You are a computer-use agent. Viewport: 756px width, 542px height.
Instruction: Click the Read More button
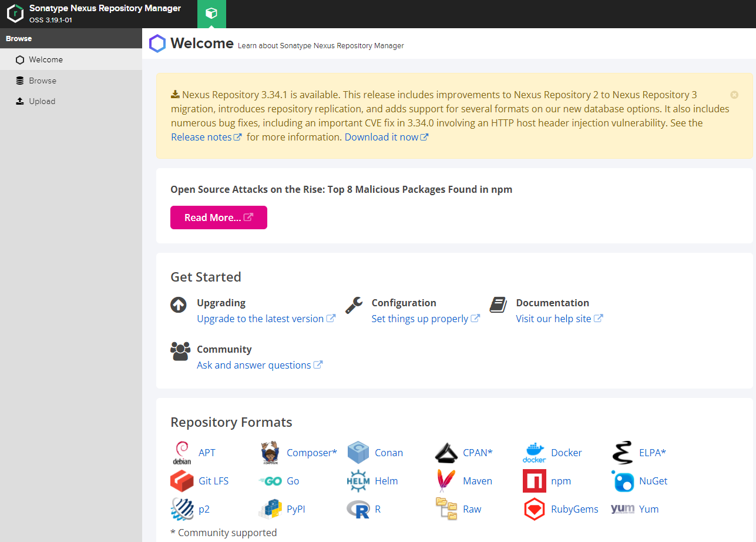click(219, 218)
